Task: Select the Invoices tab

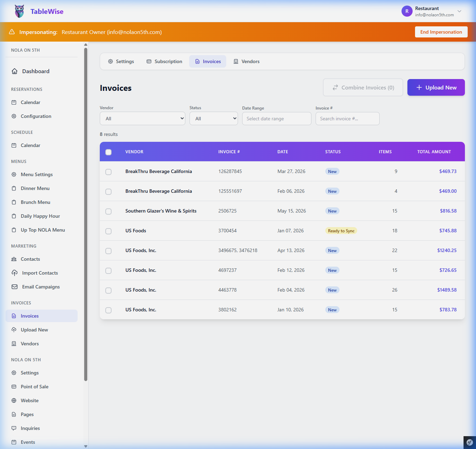Action: pos(208,61)
